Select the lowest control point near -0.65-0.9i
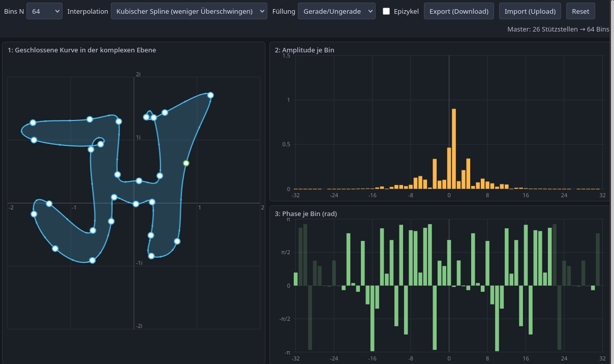The image size is (614, 364). (93, 260)
